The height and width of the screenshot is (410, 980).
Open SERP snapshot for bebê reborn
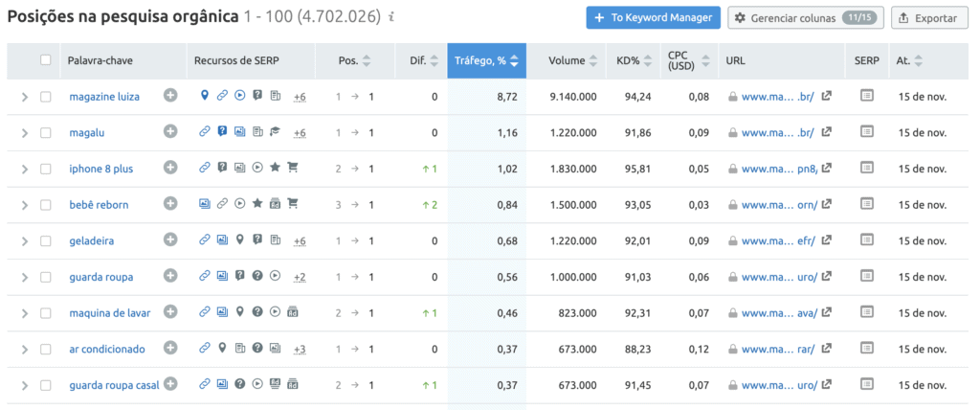click(x=867, y=203)
